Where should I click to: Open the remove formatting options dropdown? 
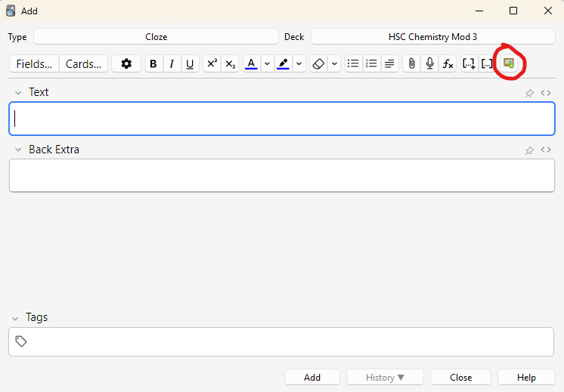click(334, 64)
